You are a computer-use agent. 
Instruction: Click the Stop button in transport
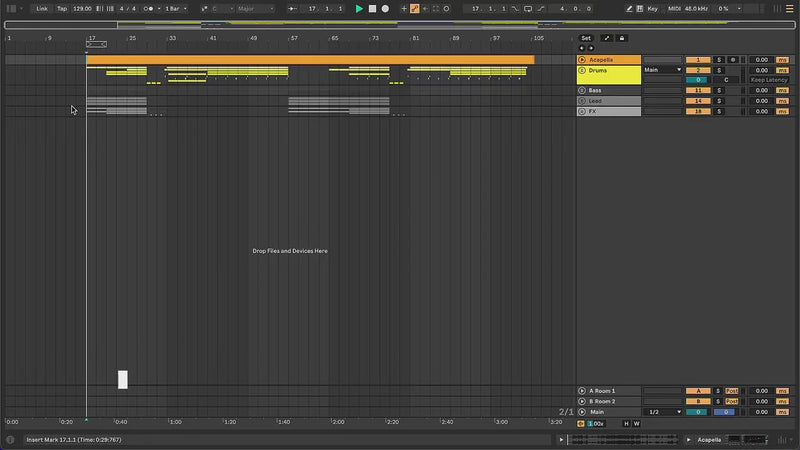tap(372, 8)
